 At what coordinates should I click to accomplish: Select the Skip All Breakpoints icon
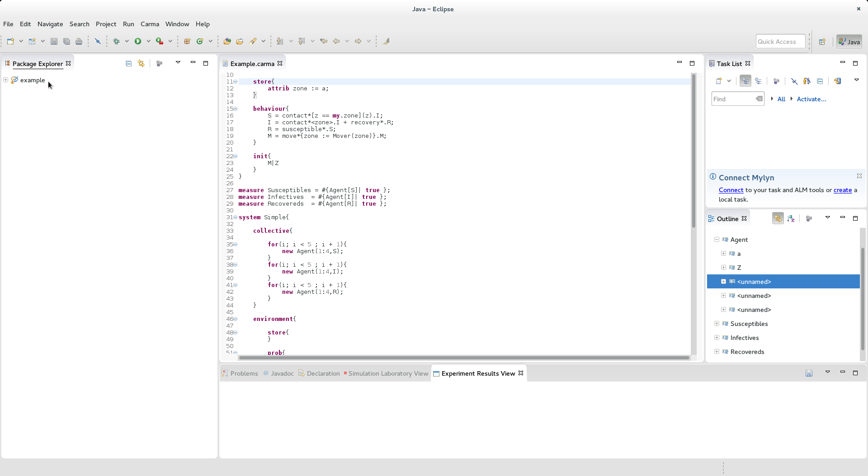tap(98, 41)
